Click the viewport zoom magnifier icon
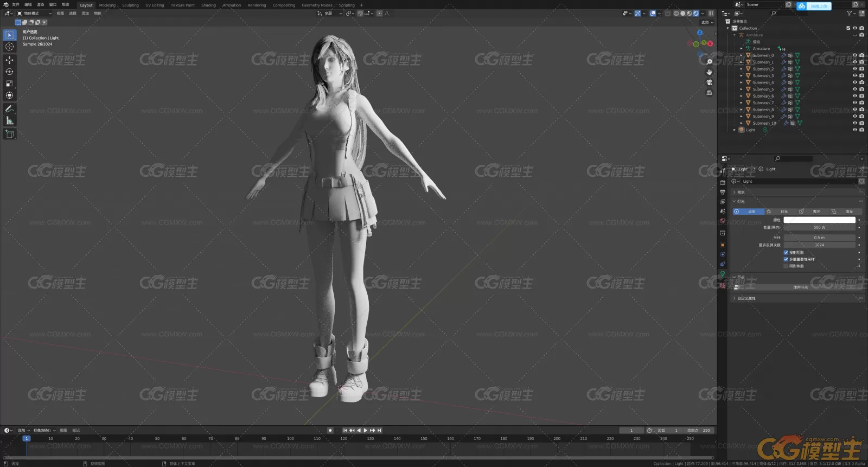868x467 pixels. click(709, 62)
